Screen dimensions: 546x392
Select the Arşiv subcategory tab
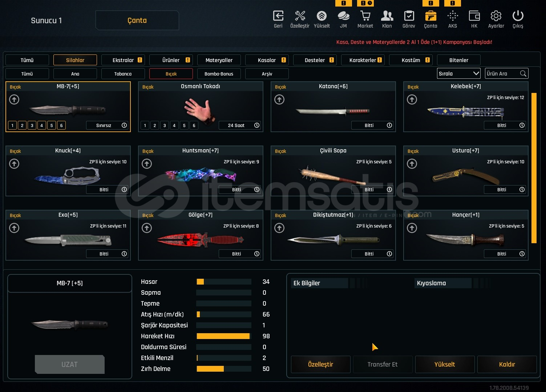click(267, 74)
